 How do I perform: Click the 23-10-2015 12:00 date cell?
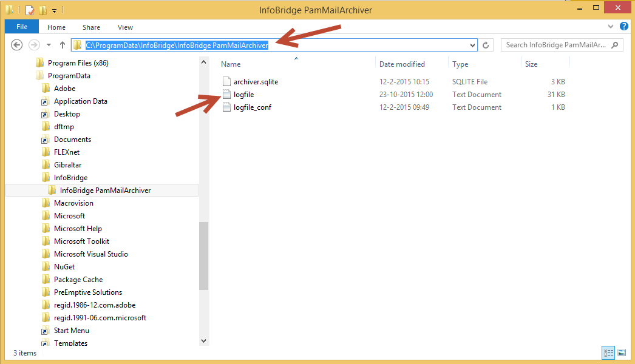[x=406, y=95]
